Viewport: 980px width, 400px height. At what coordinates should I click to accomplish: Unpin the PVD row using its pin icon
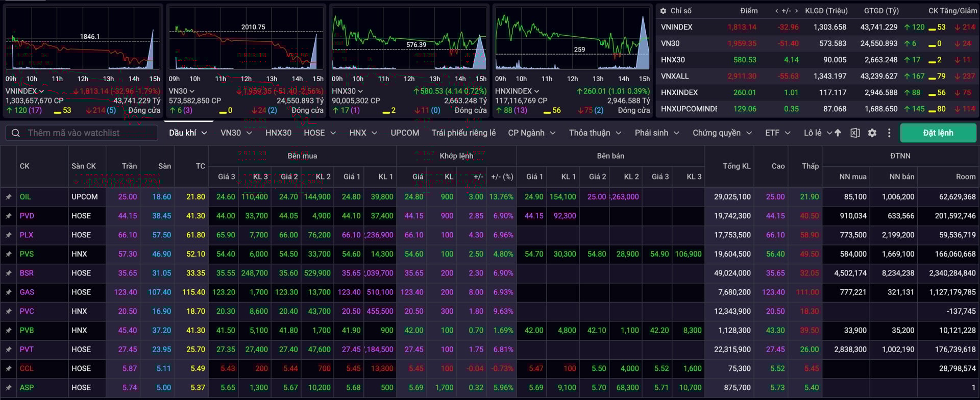click(9, 216)
